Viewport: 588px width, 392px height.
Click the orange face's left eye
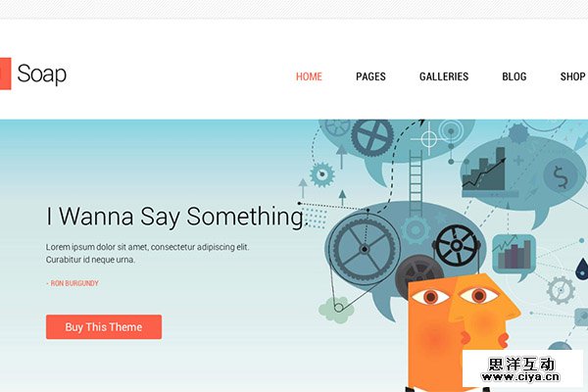click(x=430, y=297)
